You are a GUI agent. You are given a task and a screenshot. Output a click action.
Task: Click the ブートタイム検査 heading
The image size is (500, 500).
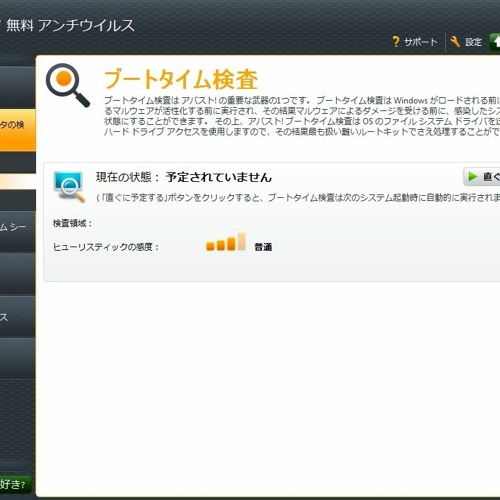[x=181, y=79]
